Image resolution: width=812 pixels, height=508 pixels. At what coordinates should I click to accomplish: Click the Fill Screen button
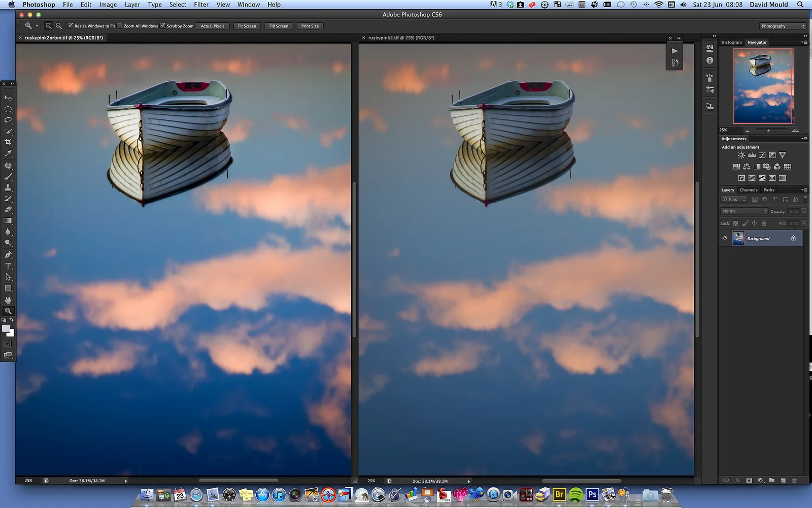279,26
